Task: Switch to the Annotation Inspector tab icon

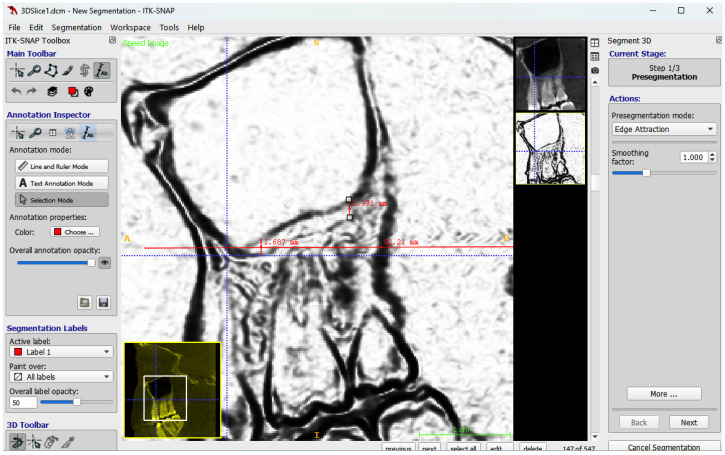Action: point(87,133)
